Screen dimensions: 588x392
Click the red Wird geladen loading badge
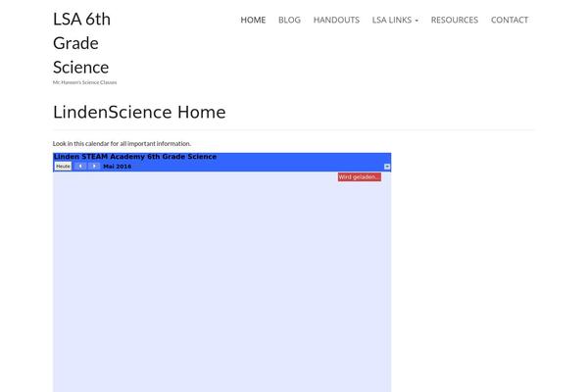coord(360,177)
